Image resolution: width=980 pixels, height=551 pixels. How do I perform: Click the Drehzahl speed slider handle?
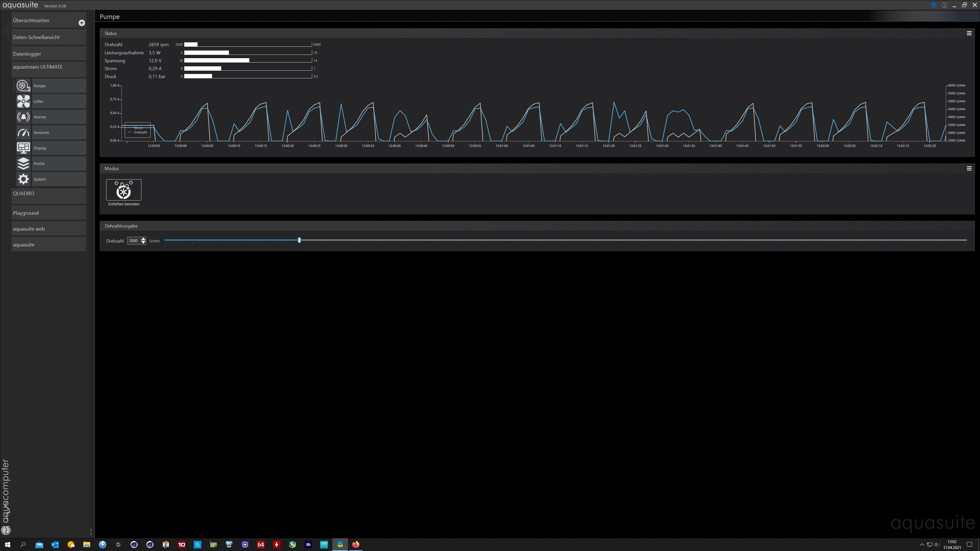click(x=299, y=240)
